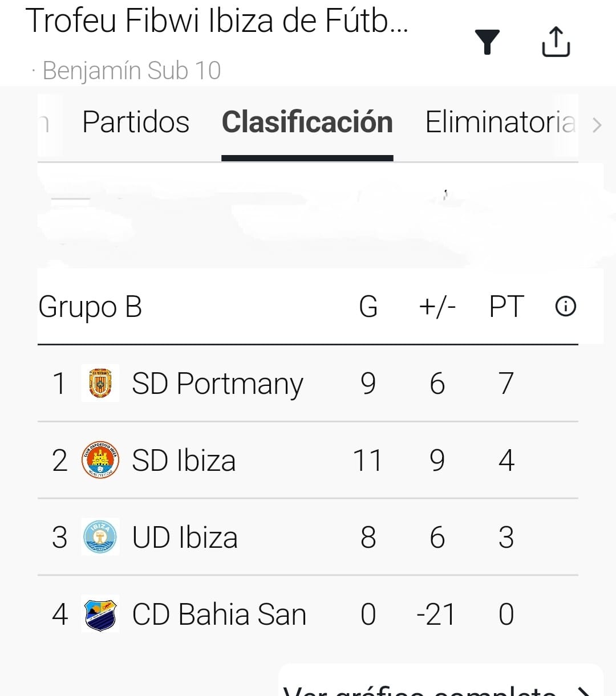Open the UD Ibiza team name
This screenshot has height=696, width=616.
tap(185, 538)
